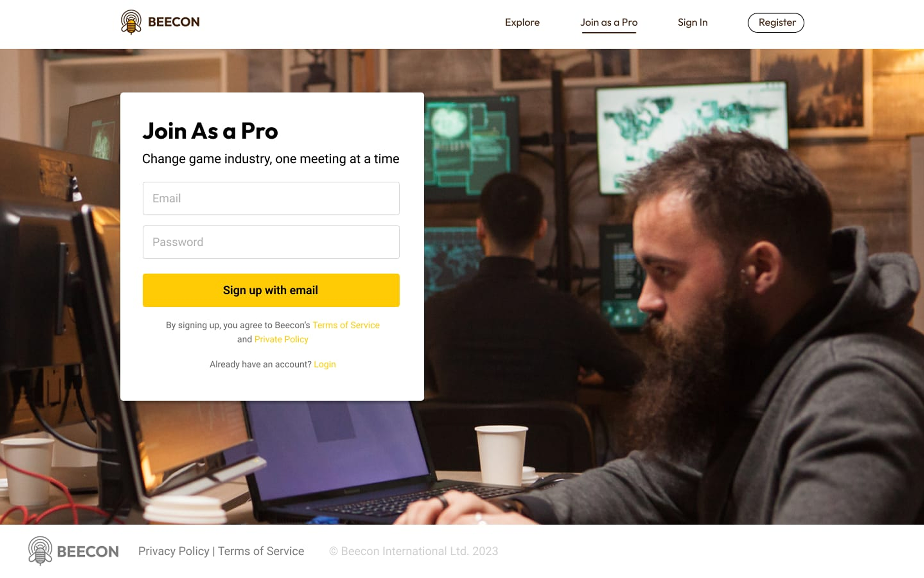Viewport: 924px width, 578px height.
Task: Click the bee logo icon in the header
Action: 131,22
